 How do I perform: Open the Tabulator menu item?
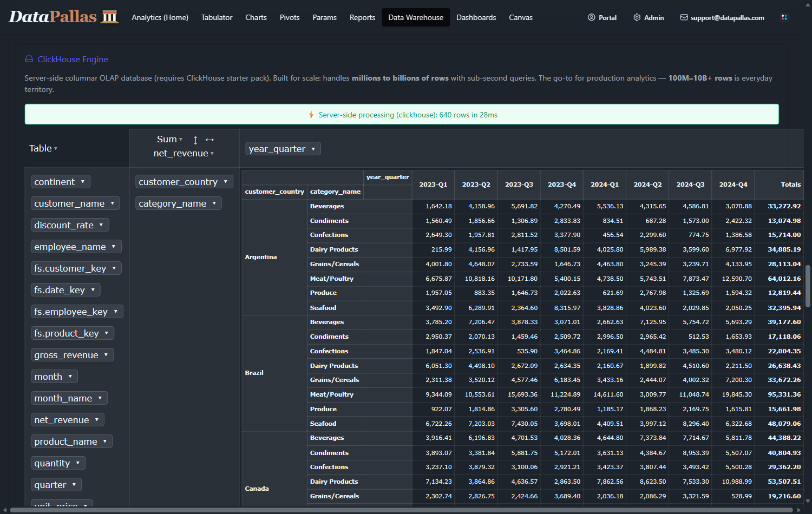[217, 17]
